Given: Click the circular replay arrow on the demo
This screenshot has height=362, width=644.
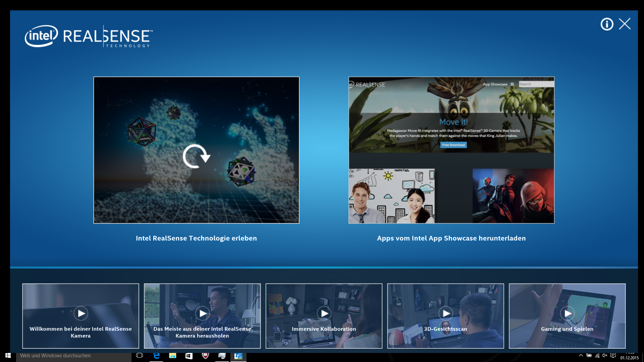Looking at the screenshot, I should (196, 156).
